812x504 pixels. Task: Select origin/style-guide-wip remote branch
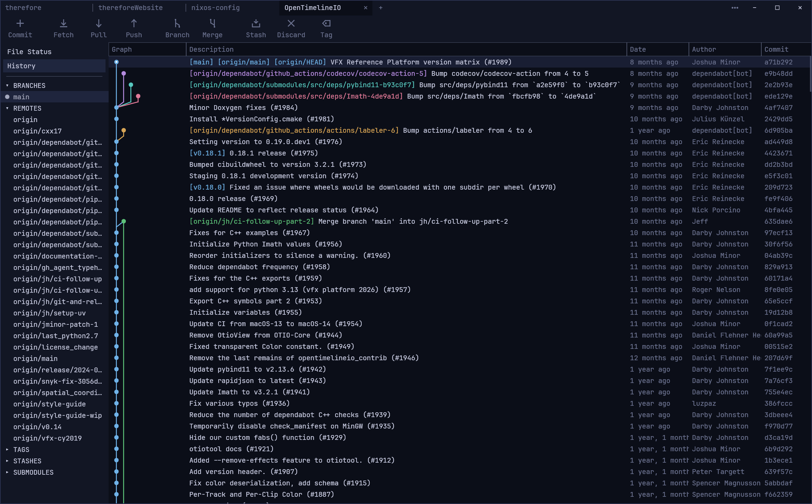point(54,415)
